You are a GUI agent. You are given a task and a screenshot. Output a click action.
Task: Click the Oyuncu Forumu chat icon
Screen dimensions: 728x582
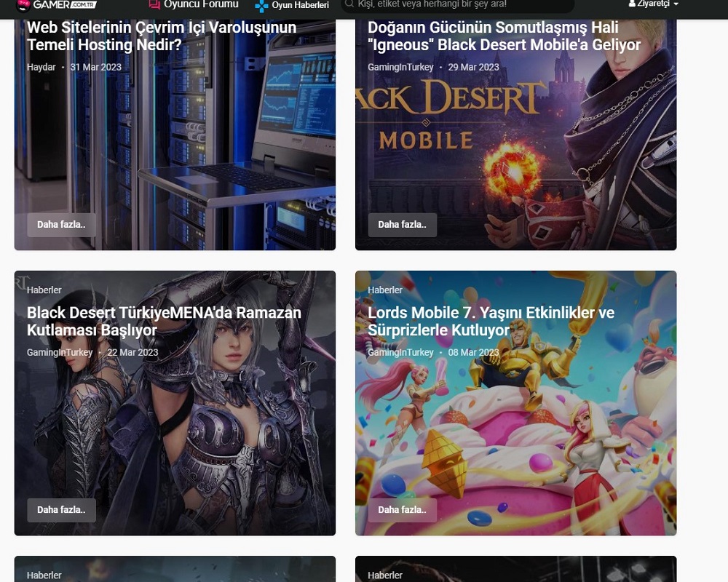[x=154, y=4]
